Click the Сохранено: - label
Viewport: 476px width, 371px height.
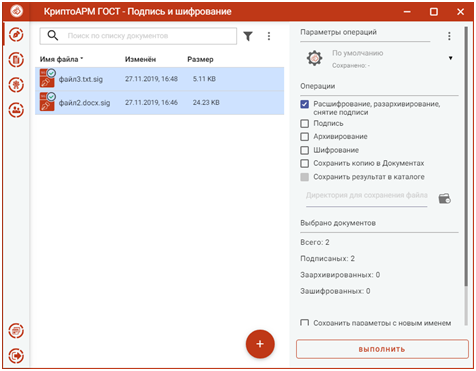point(351,66)
